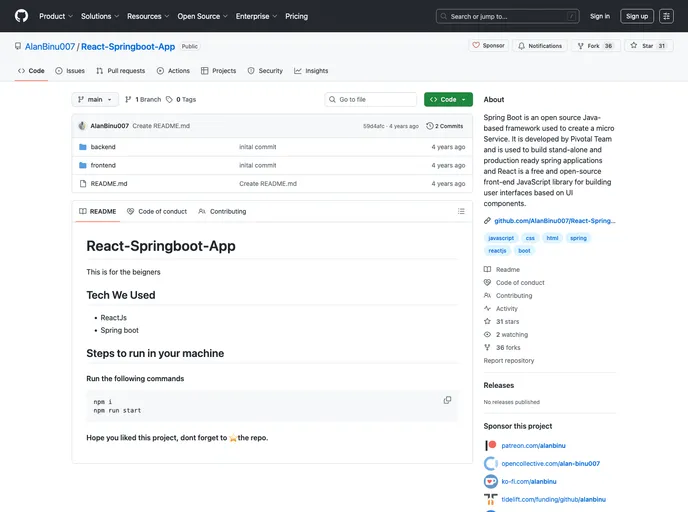Open the Activity sidebar link

click(501, 308)
